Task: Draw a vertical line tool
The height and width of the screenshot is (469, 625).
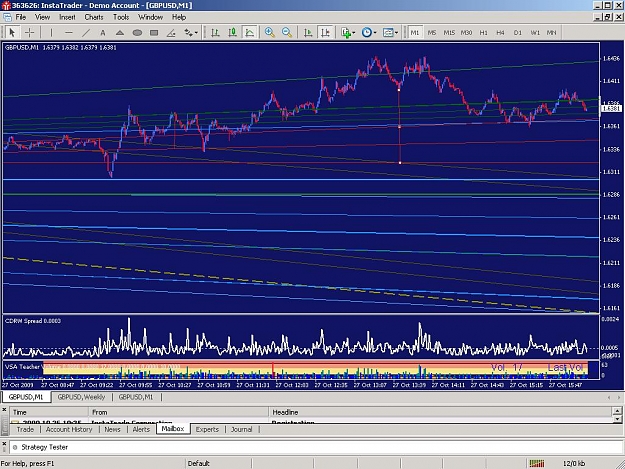Action: tap(51, 33)
